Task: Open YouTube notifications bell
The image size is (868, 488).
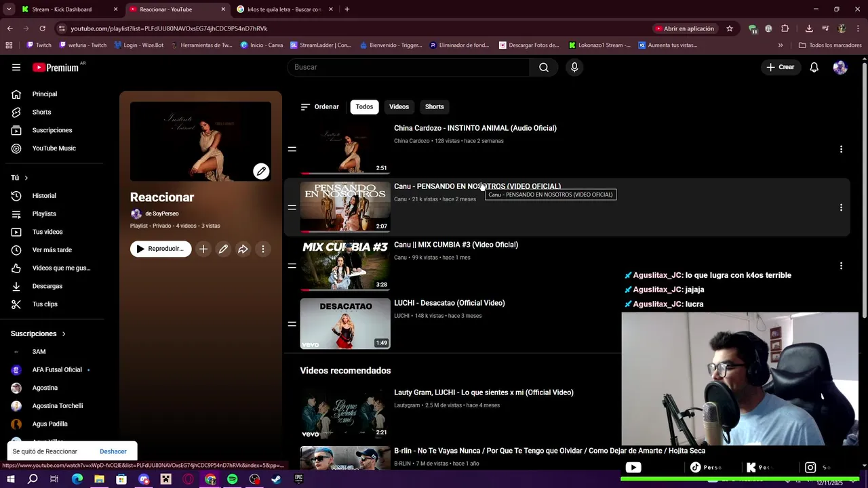Action: 814,67
